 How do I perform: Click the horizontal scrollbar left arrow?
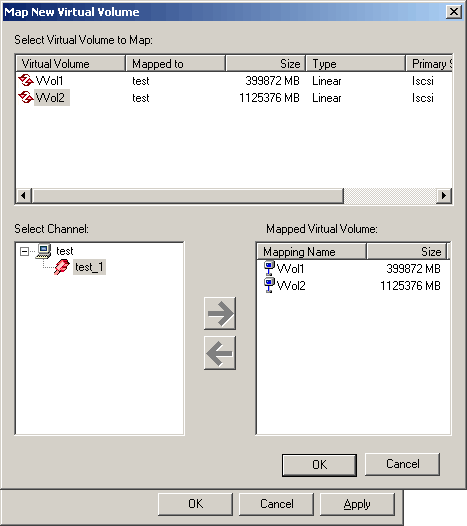[x=23, y=195]
